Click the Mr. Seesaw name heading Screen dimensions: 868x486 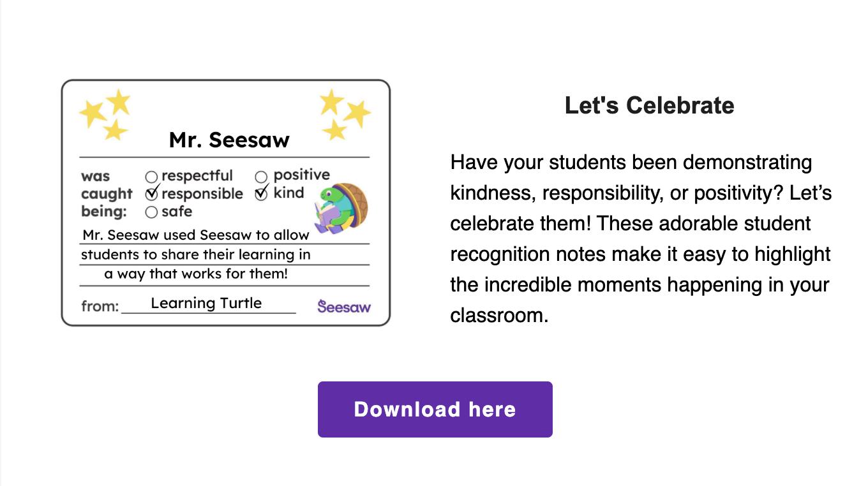(229, 140)
